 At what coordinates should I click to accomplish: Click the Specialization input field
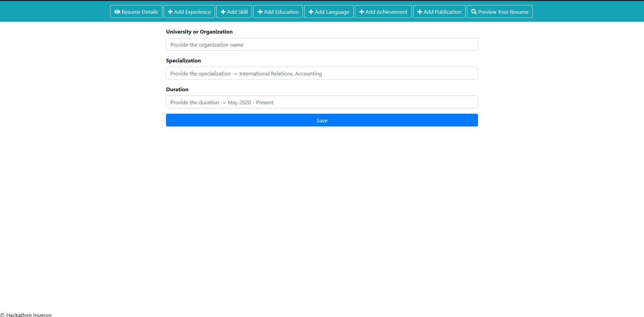[322, 73]
